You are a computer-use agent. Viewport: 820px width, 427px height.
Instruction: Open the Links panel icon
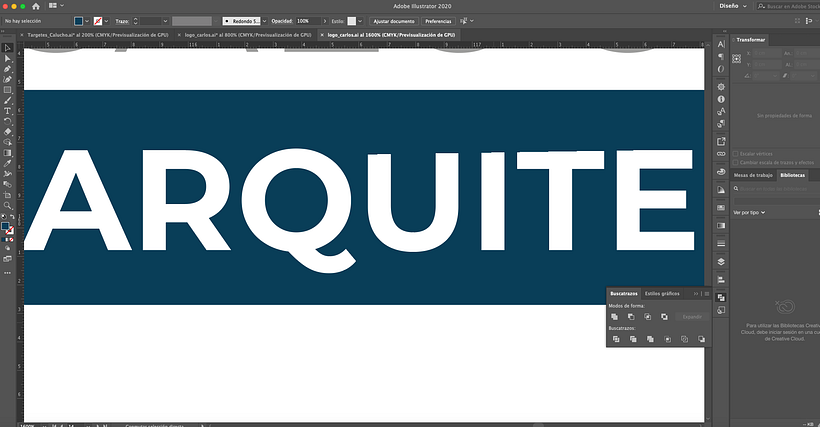tap(721, 154)
